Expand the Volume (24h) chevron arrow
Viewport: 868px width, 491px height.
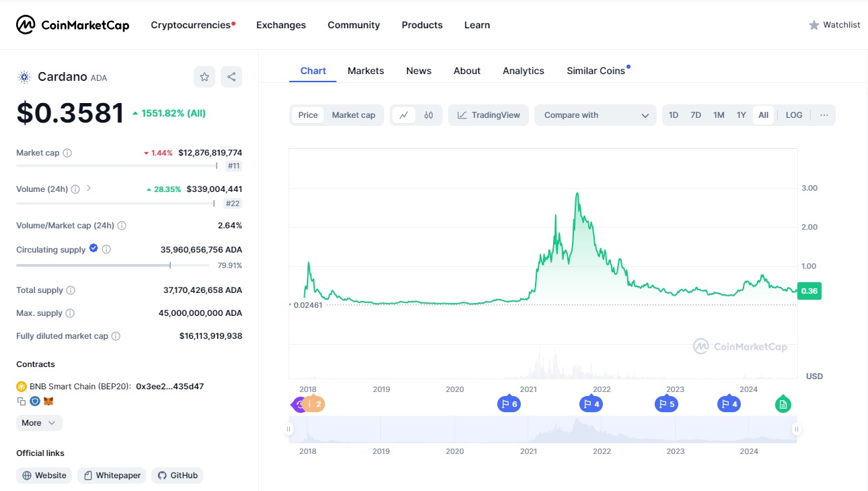[x=89, y=189]
